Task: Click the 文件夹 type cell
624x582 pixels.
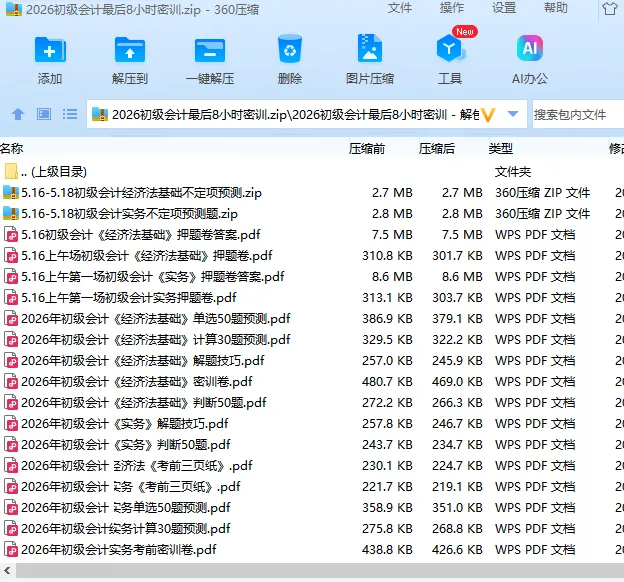Action: coord(513,172)
